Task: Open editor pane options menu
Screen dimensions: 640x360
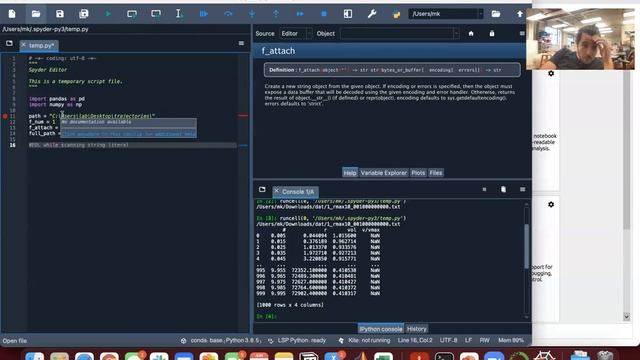Action: pyautogui.click(x=241, y=43)
